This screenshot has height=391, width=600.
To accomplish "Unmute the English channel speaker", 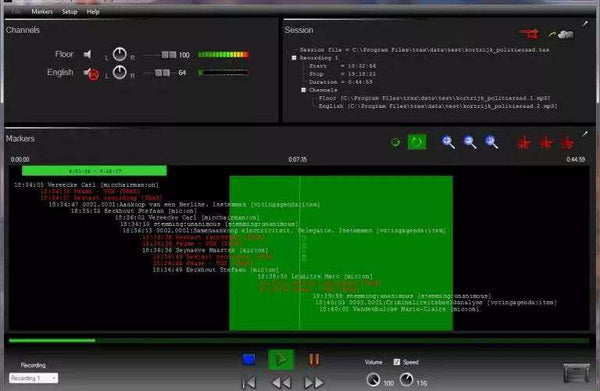I will pos(91,73).
